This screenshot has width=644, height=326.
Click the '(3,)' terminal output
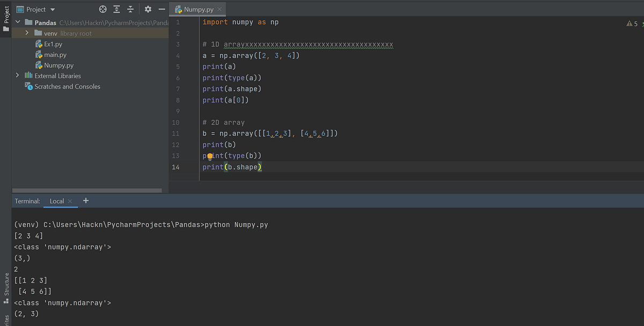pos(22,258)
